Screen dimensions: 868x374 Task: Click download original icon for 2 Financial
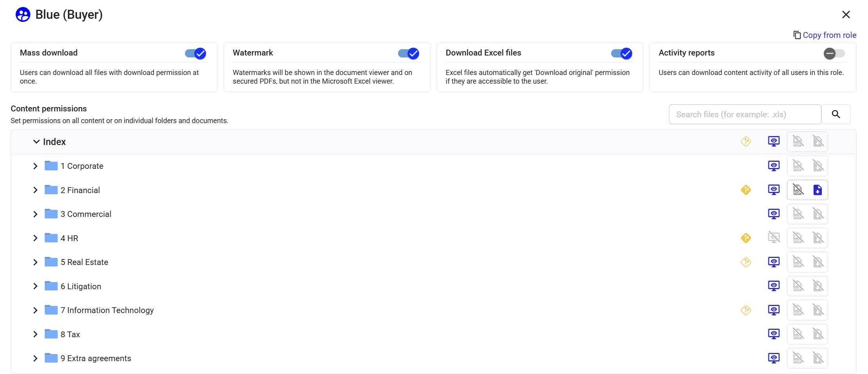coord(818,190)
